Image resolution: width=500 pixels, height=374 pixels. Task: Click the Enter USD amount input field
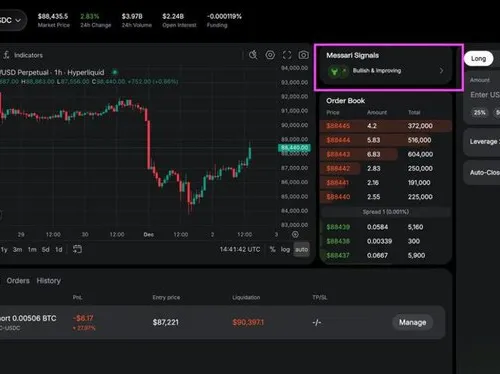(485, 95)
